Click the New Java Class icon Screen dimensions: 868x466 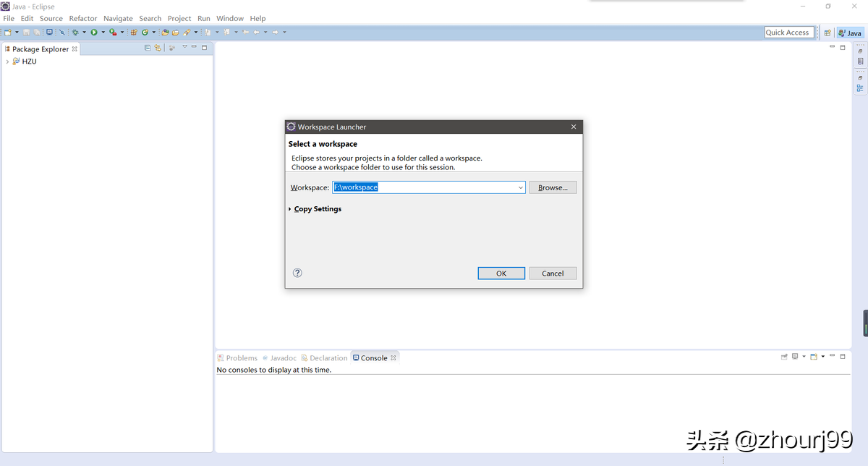145,33
